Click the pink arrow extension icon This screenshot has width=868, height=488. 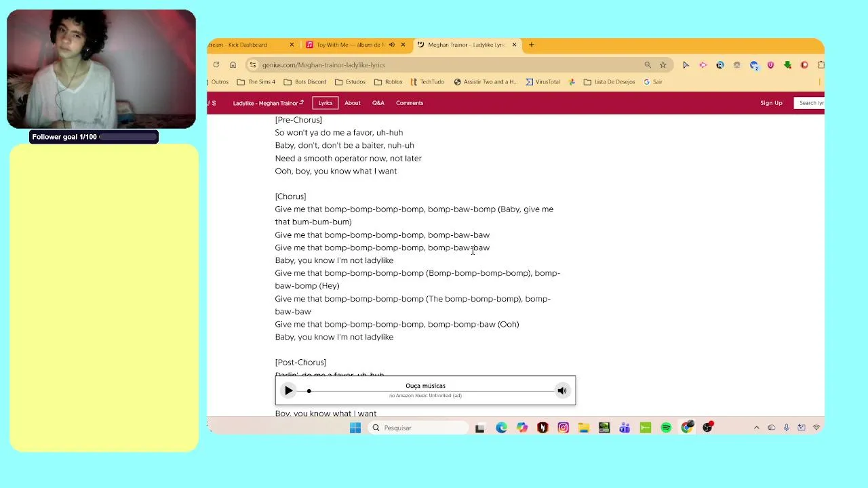pos(703,65)
